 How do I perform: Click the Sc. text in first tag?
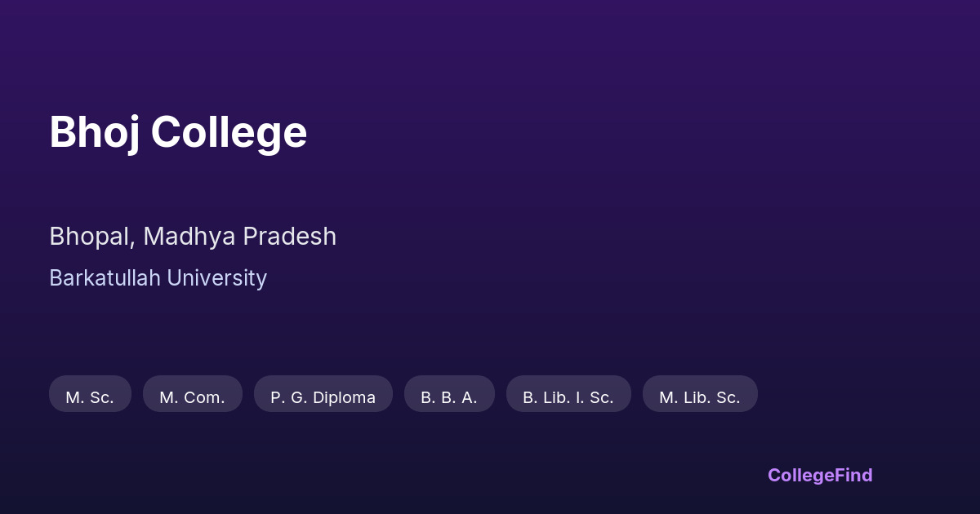(101, 397)
